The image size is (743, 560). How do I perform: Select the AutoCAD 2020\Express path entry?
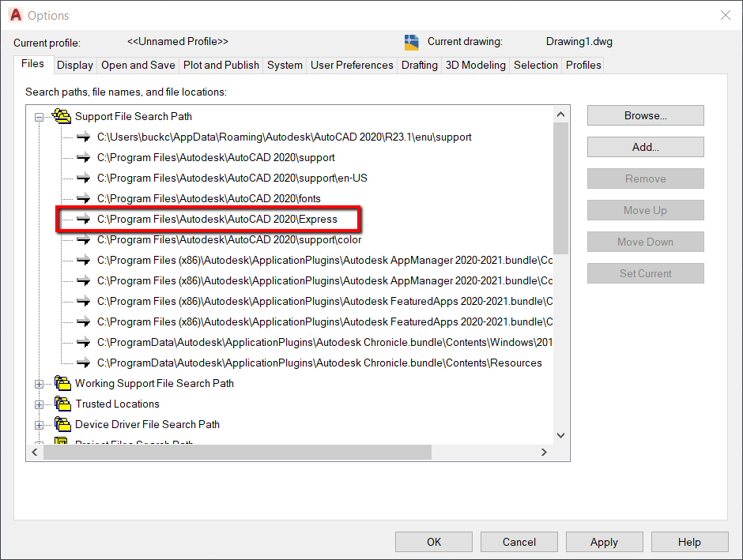pos(217,219)
